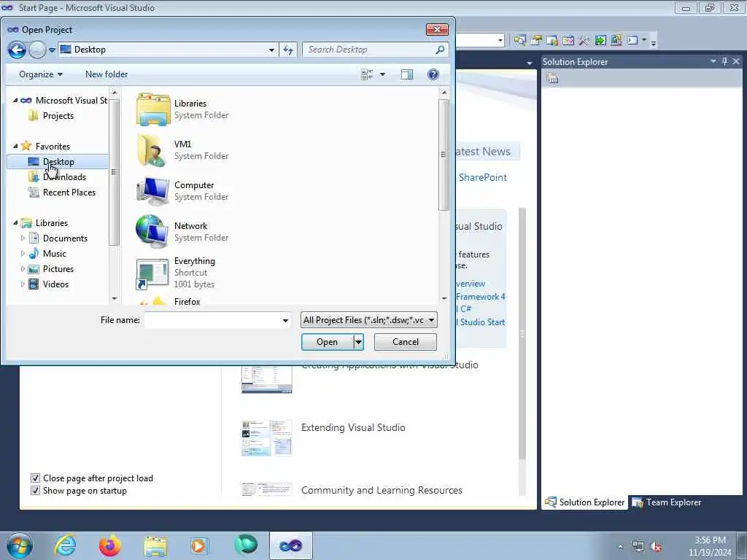Click in the Search Desktop field
This screenshot has height=560, width=747.
369,50
